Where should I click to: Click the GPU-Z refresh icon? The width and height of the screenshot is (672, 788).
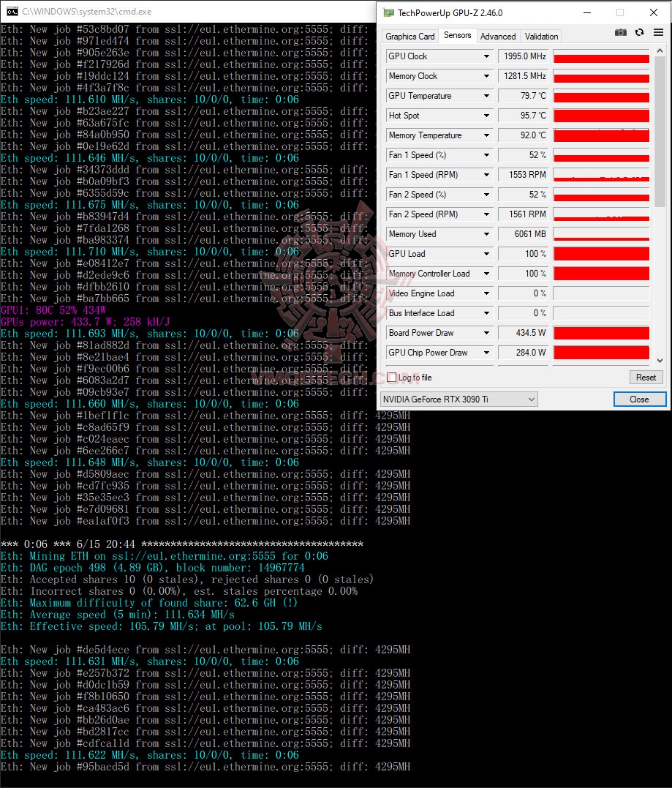point(639,33)
